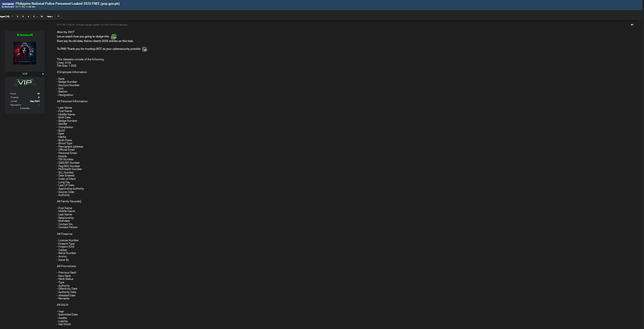The height and width of the screenshot is (329, 644).
Task: Open SentinelX profile from username link
Action: [x=27, y=35]
